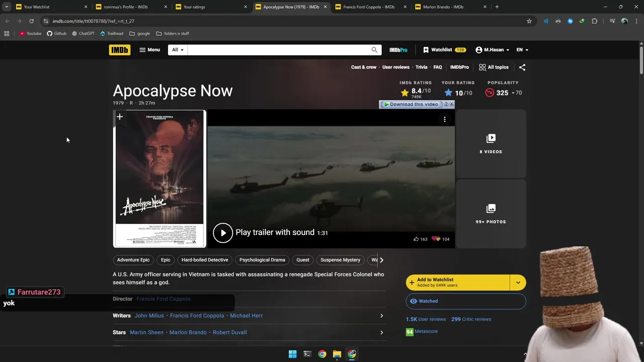Viewport: 644px width, 362px height.
Task: Click the heart reaction icon on the trailer
Action: tap(436, 239)
